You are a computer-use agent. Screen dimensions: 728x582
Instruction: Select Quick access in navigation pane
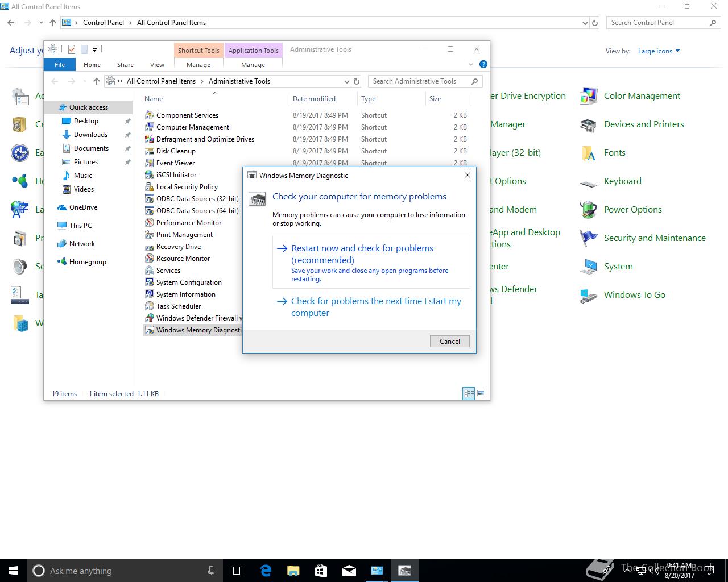[x=88, y=107]
